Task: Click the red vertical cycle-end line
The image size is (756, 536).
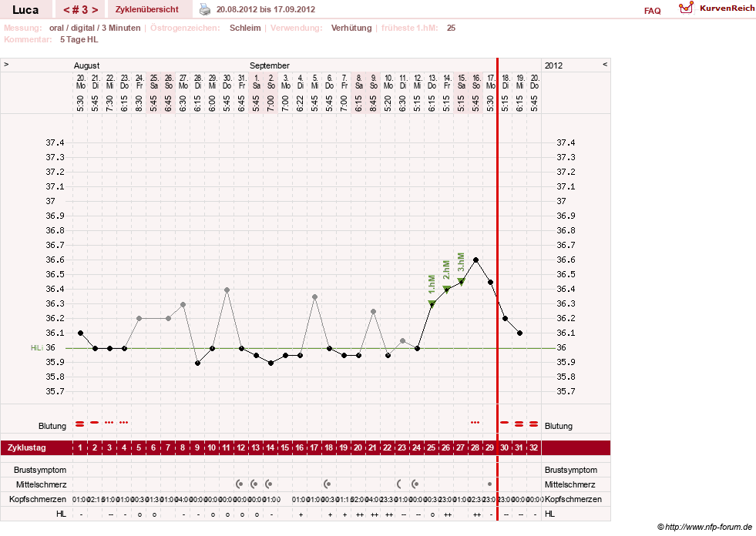Action: pyautogui.click(x=497, y=290)
